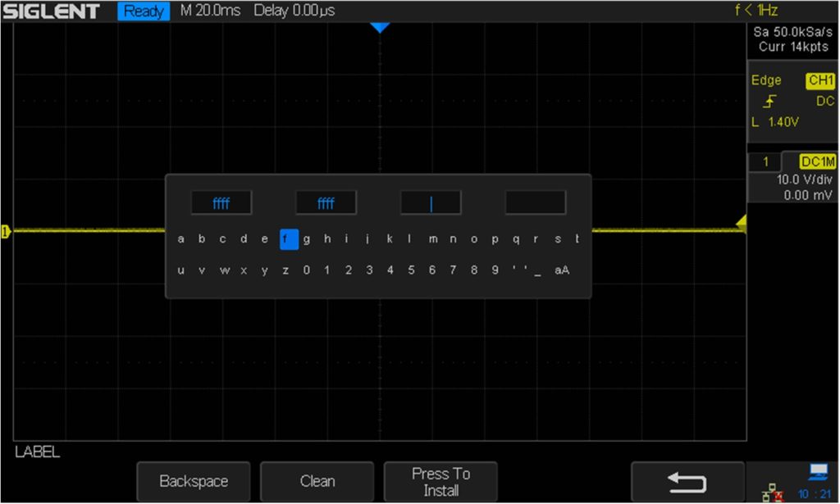
Task: Click the yellow trigger level arrow
Action: [741, 222]
